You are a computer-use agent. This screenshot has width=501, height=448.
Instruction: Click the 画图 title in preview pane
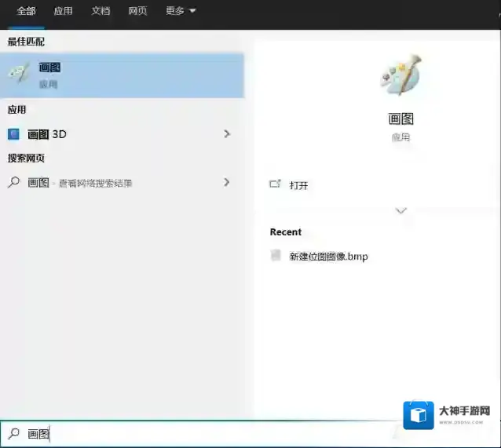[400, 118]
